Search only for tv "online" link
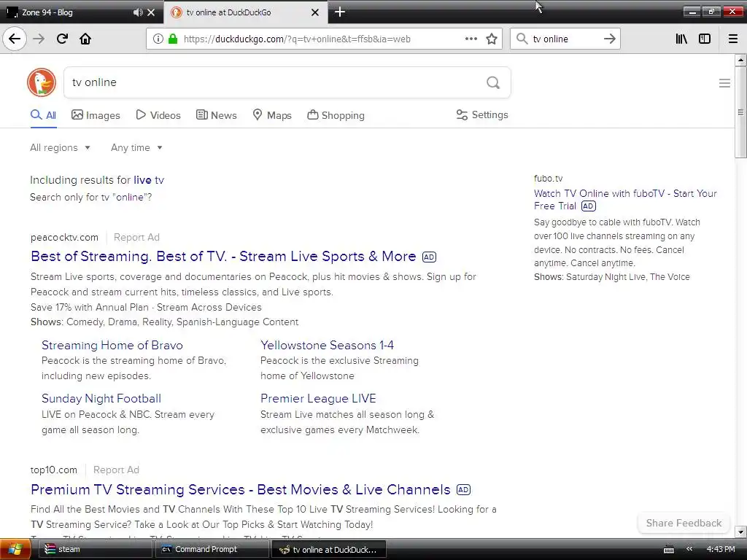This screenshot has height=560, width=747. (91, 197)
